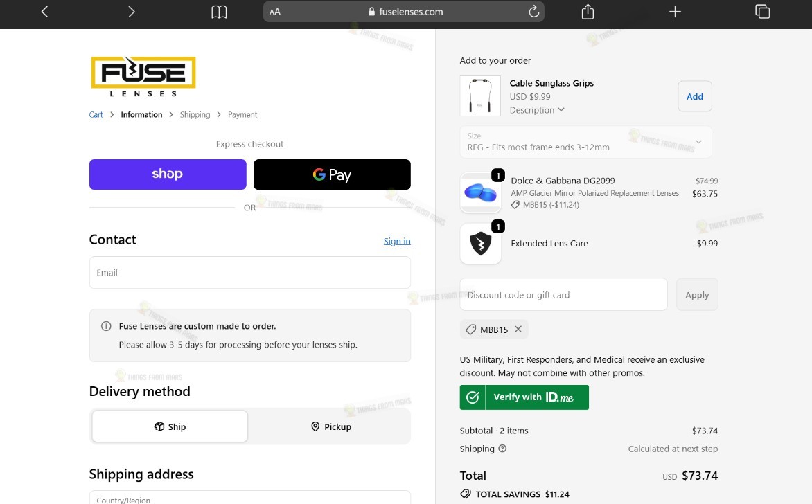812x504 pixels.
Task: Open the Size dropdown for REG frame ends
Action: [x=585, y=142]
